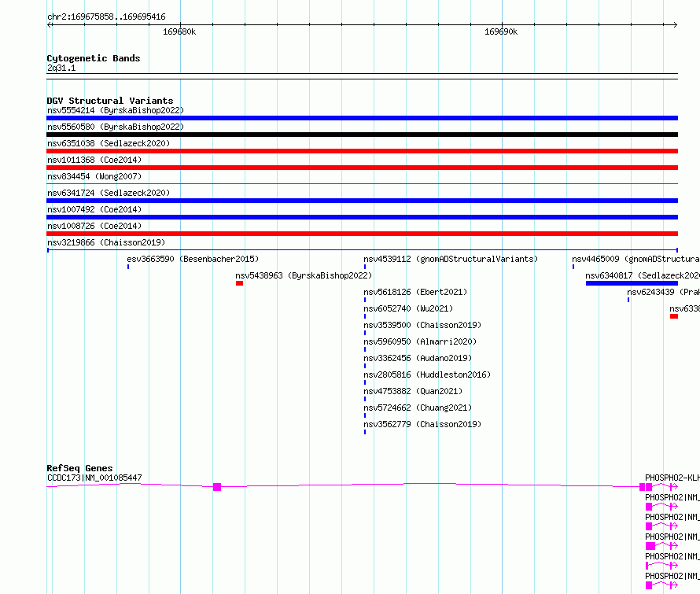Click nsv5438963 (ByrskaBishop2022) label
700x594 pixels.
coord(304,275)
